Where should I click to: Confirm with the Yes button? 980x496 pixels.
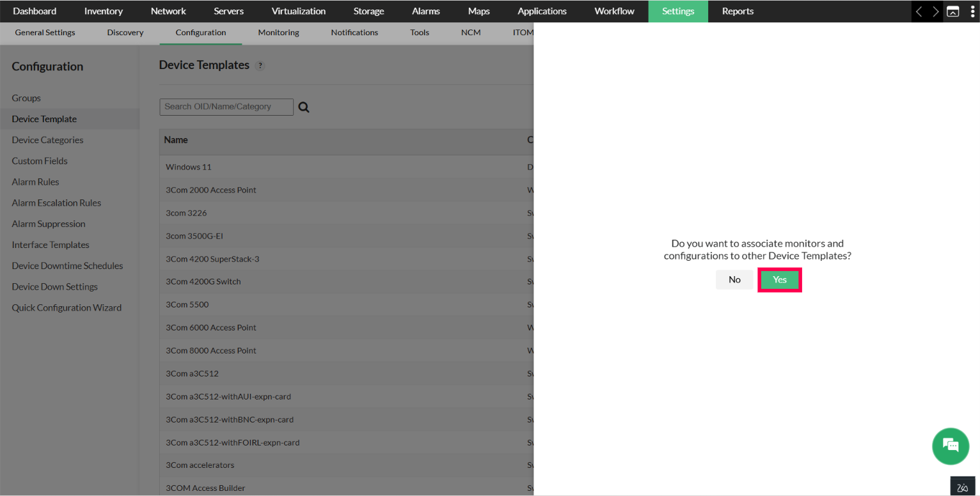pyautogui.click(x=780, y=279)
